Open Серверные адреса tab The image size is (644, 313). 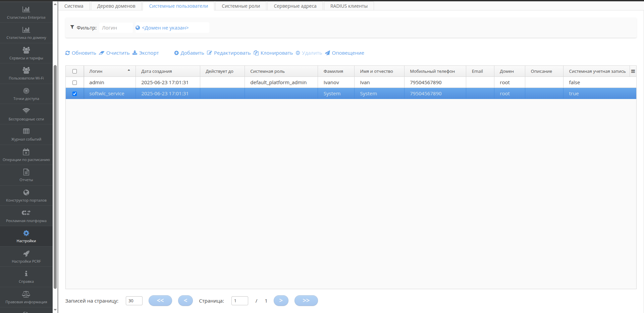295,6
